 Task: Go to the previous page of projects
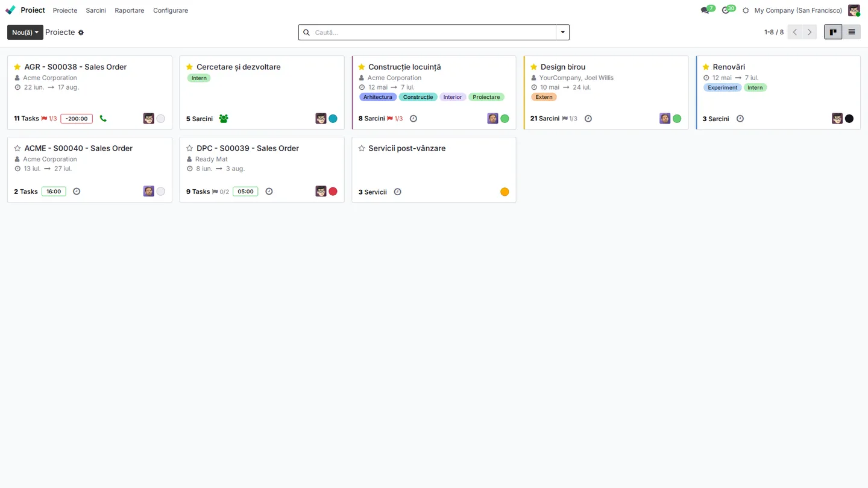pyautogui.click(x=795, y=32)
